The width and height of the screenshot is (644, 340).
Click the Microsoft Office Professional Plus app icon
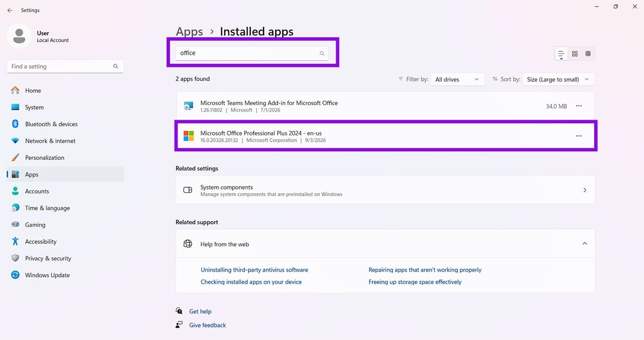click(189, 136)
